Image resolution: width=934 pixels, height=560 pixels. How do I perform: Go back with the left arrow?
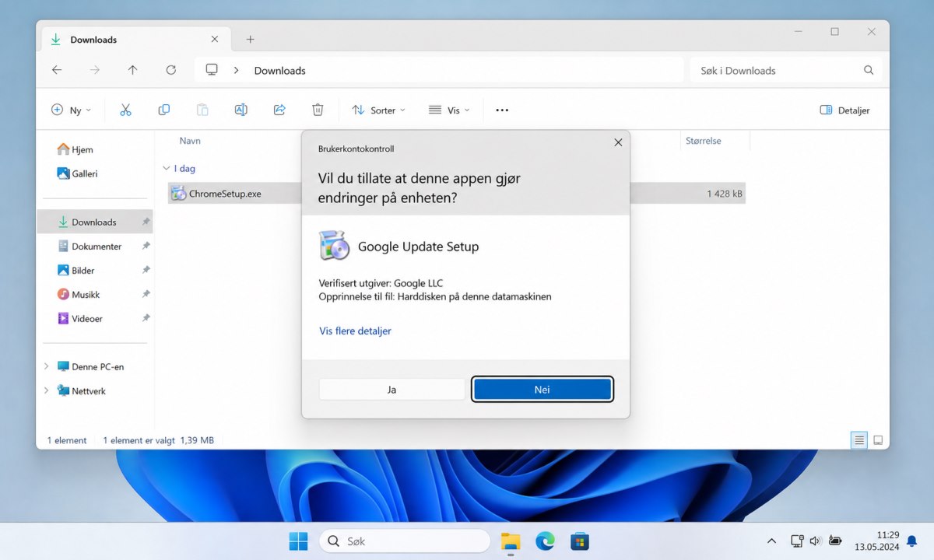(57, 70)
